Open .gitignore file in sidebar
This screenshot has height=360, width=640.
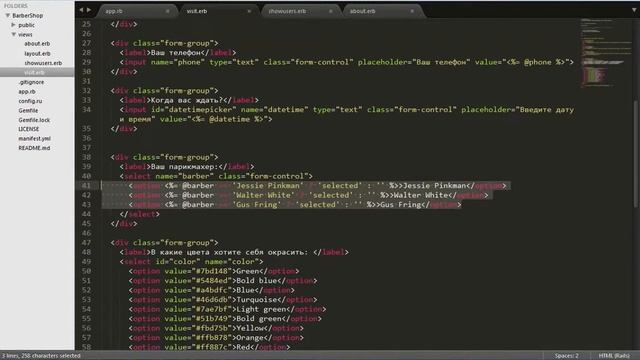coord(31,82)
